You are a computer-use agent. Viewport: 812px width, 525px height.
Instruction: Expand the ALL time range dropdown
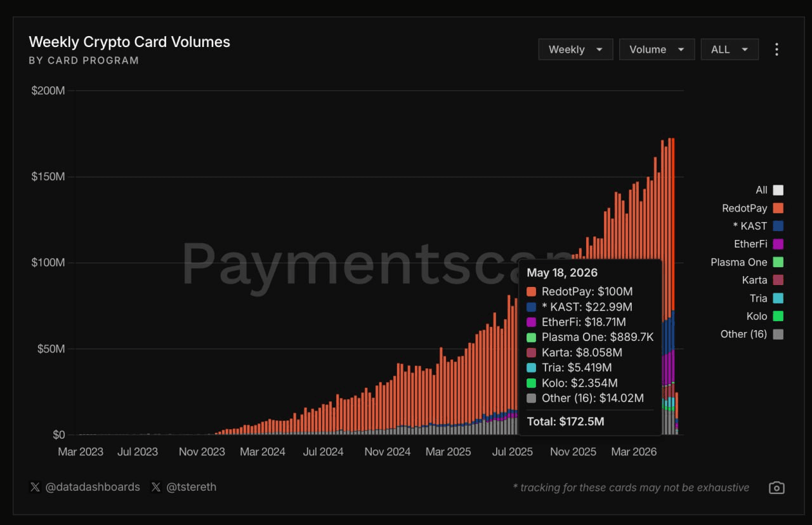pos(730,50)
